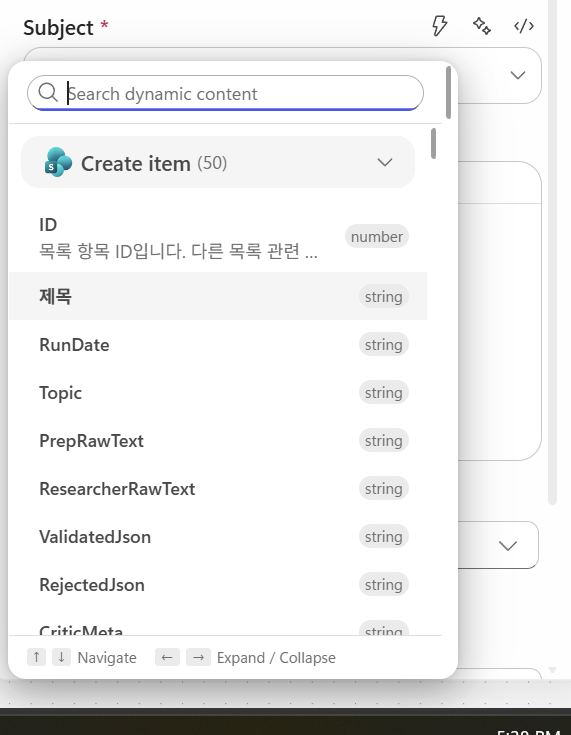Image resolution: width=571 pixels, height=735 pixels.
Task: Choose PrepRawText from the list
Action: tap(218, 441)
